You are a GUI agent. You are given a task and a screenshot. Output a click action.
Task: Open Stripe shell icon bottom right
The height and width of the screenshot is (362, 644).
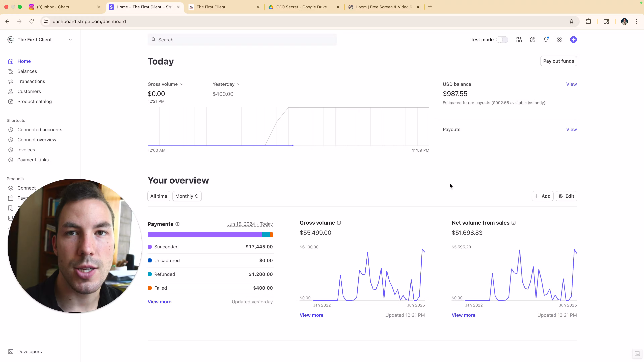tap(637, 353)
